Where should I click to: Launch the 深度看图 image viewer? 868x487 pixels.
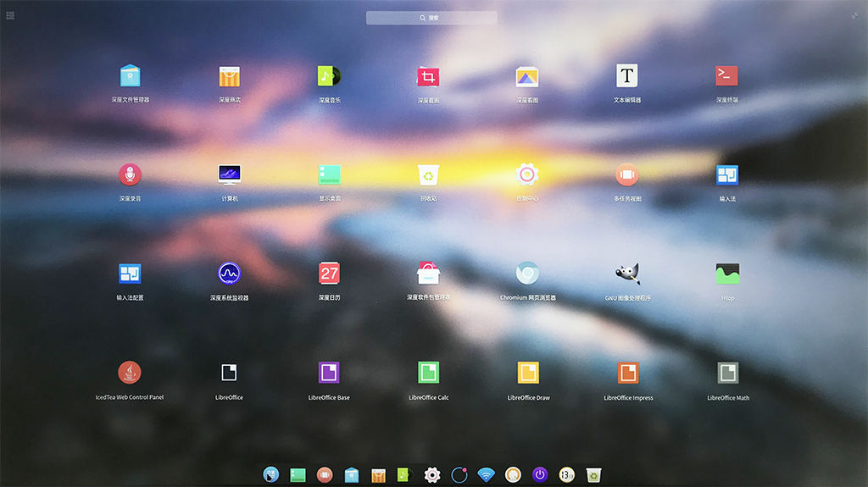527,77
